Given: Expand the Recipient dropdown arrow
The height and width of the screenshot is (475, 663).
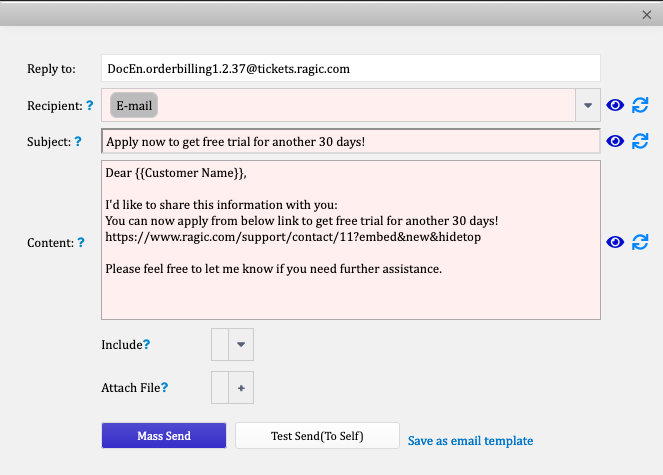Looking at the screenshot, I should pyautogui.click(x=588, y=105).
